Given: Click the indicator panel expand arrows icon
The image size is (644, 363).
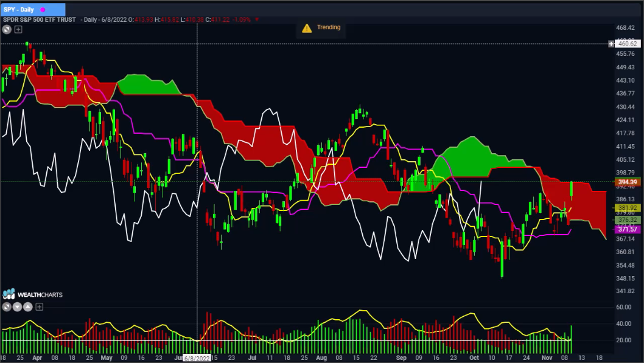Looking at the screenshot, I should [6, 307].
